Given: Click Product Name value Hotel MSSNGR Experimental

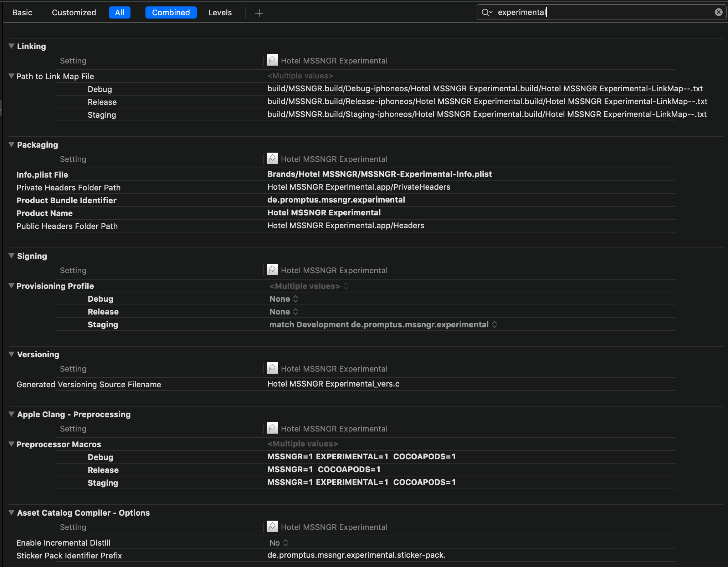Looking at the screenshot, I should click(324, 213).
